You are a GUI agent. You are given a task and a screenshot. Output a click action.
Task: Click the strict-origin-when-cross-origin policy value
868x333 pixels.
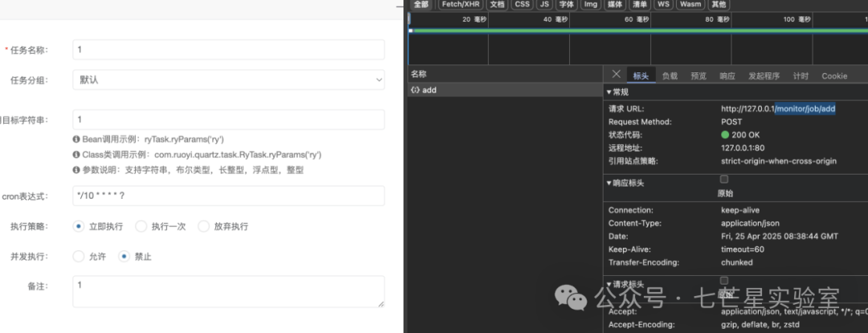(x=779, y=161)
